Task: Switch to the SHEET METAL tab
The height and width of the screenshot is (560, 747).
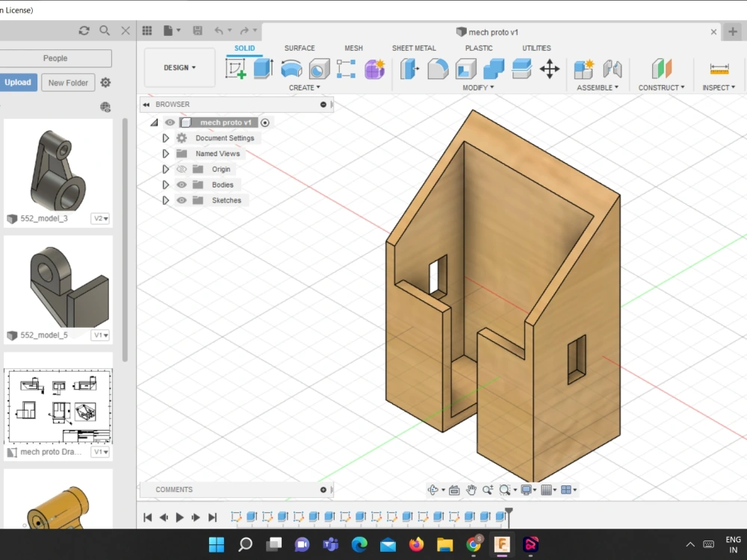Action: (414, 48)
